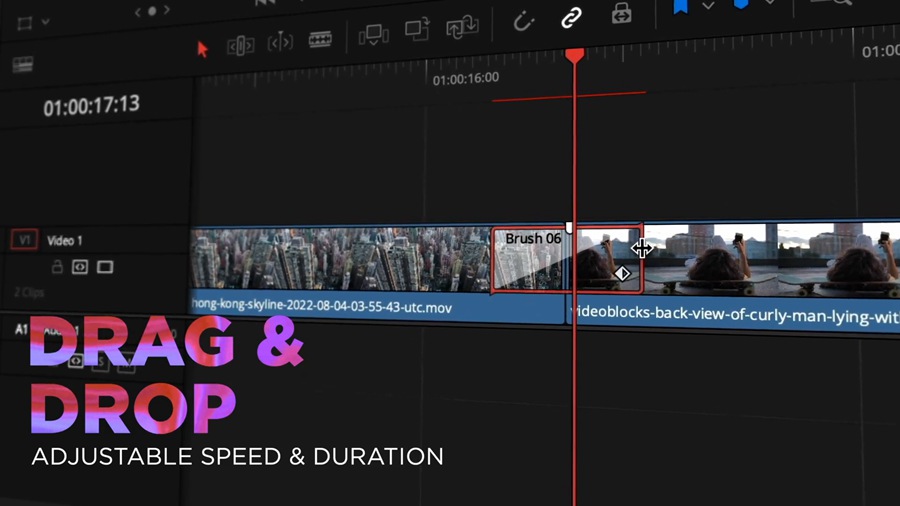Viewport: 900px width, 506px height.
Task: Open the flag color dropdown arrow
Action: point(708,6)
